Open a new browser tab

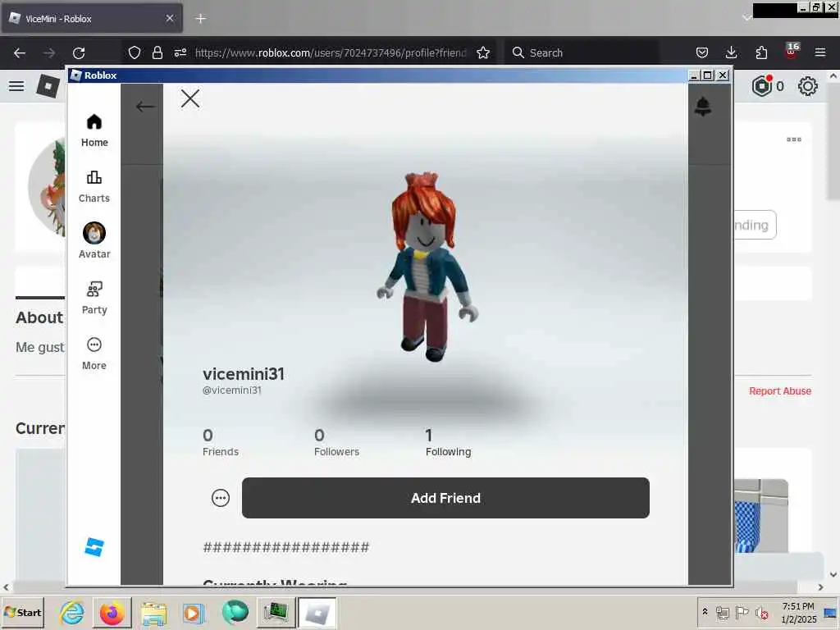coord(201,18)
